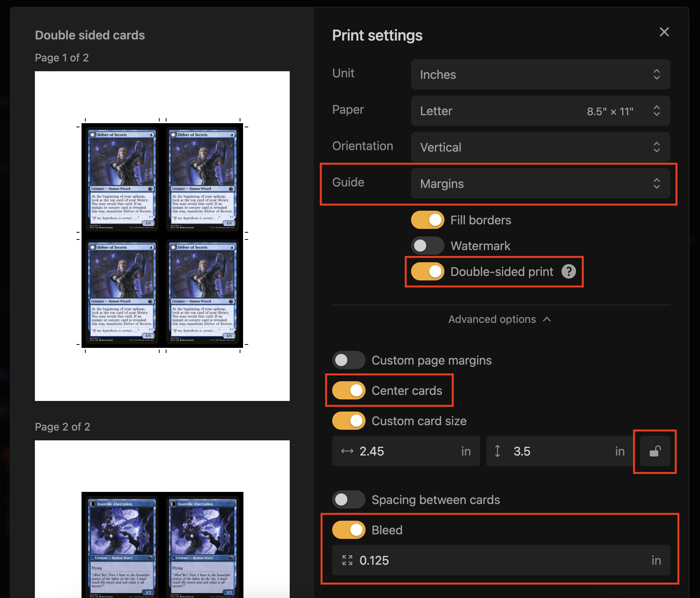Click the 8.5" × 11" paper size text
700x598 pixels.
click(610, 111)
